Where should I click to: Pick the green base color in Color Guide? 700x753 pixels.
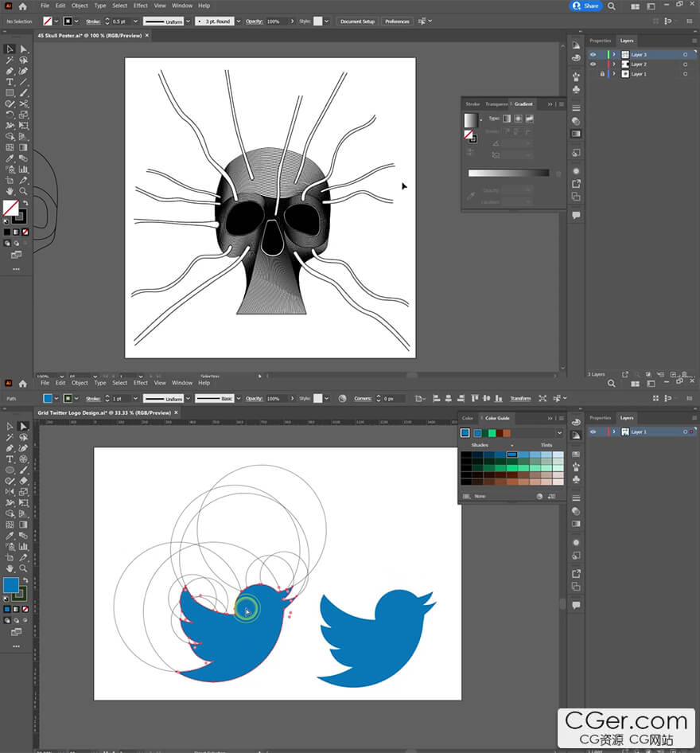click(492, 433)
